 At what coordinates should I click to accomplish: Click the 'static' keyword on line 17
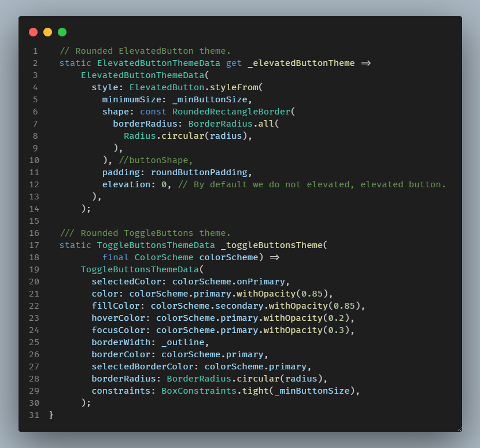click(x=75, y=245)
